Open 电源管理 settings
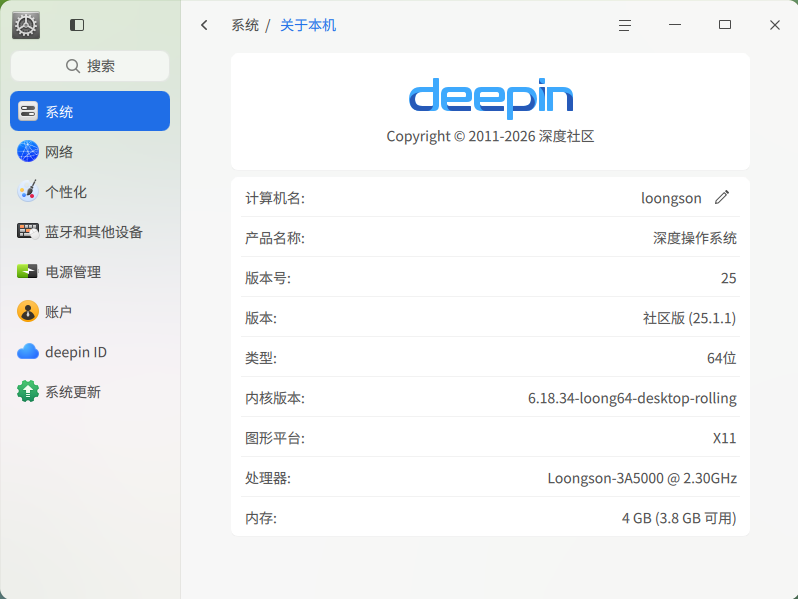 point(90,271)
